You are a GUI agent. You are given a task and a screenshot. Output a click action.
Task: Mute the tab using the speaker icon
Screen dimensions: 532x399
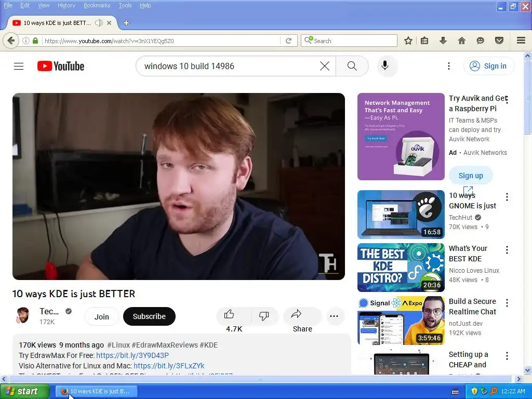click(99, 23)
